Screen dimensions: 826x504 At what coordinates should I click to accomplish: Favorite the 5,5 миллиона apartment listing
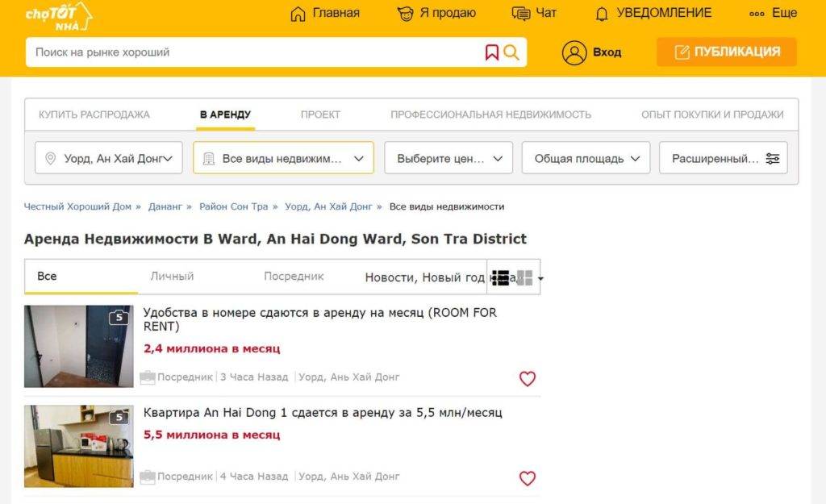click(x=527, y=478)
